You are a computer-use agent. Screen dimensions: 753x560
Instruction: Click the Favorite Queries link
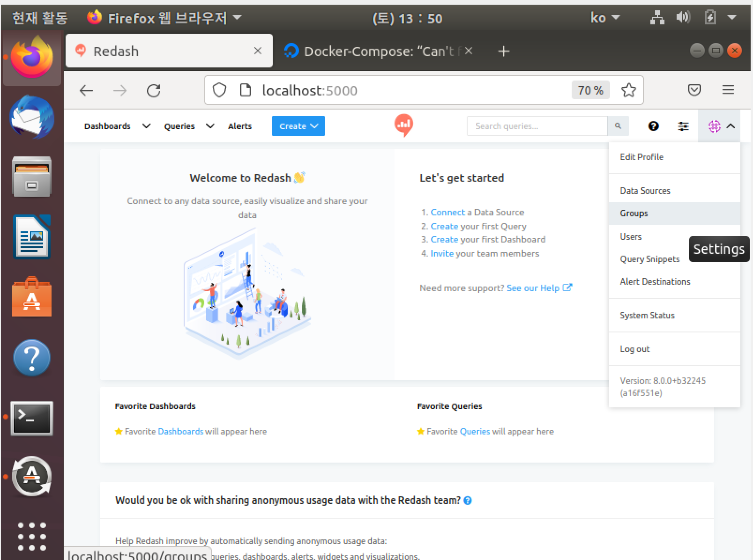tap(475, 431)
